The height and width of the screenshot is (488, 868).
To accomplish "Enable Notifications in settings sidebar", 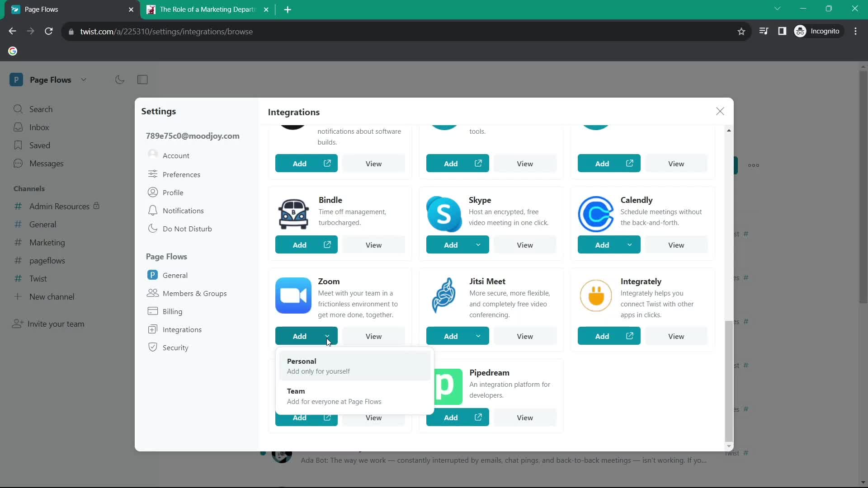I will pos(184,210).
